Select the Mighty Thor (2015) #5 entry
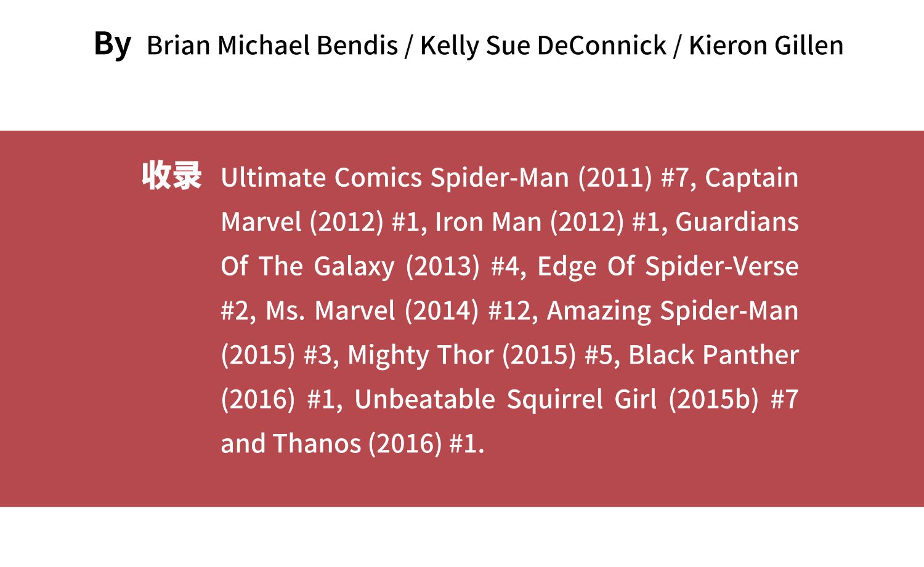The width and height of the screenshot is (924, 567). pyautogui.click(x=482, y=356)
